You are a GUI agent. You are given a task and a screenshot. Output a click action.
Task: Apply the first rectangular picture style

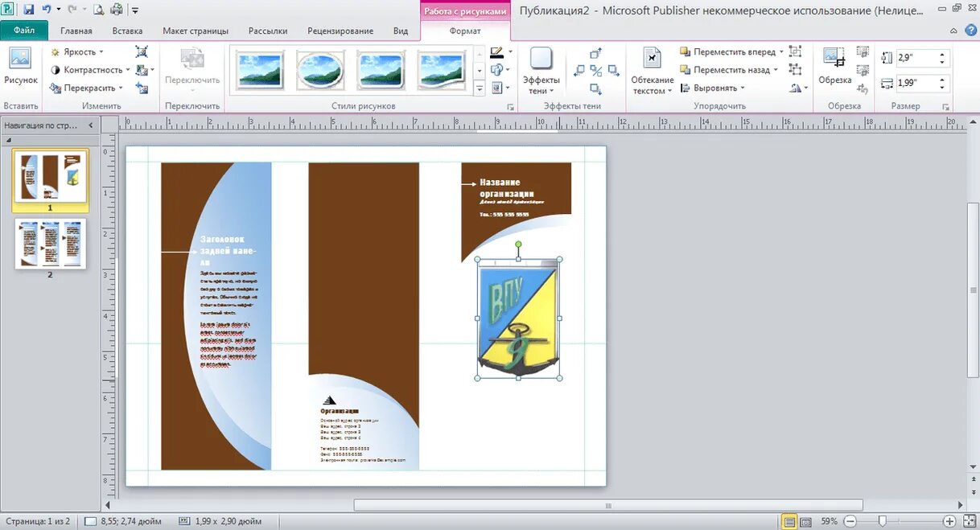pyautogui.click(x=259, y=70)
